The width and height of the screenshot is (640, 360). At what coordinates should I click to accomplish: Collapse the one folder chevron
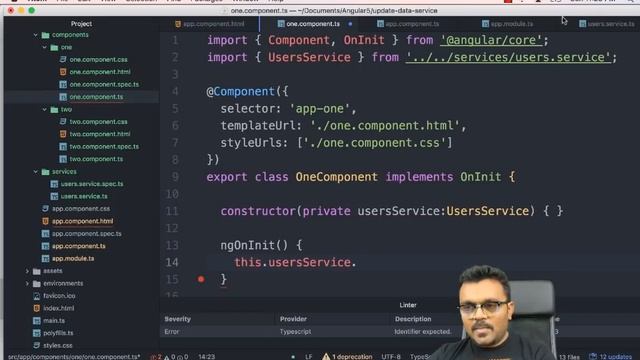(x=44, y=47)
